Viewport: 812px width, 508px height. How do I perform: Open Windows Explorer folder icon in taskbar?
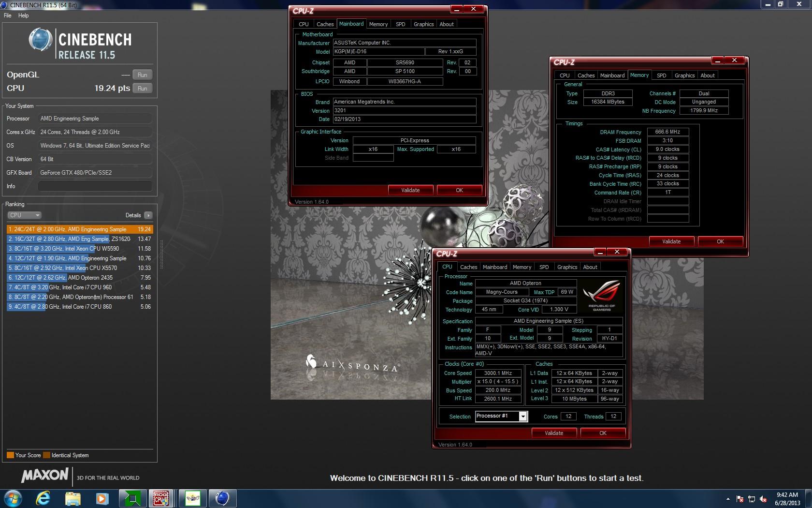73,498
